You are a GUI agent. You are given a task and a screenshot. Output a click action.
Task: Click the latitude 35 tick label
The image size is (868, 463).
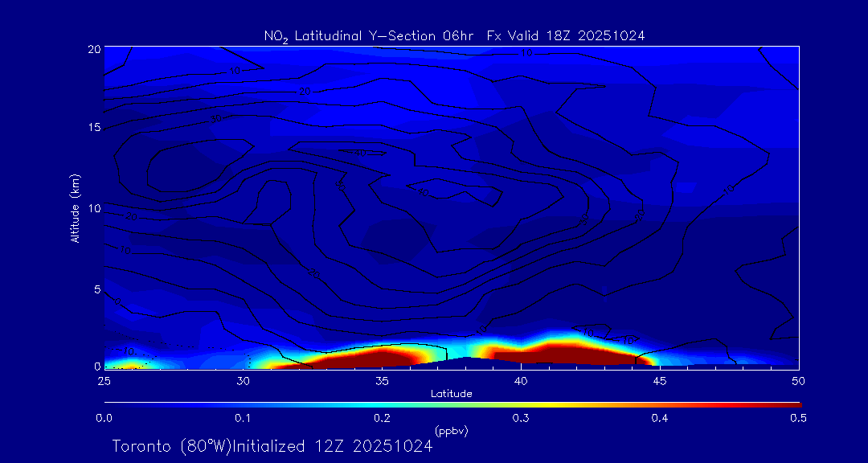[x=383, y=379]
